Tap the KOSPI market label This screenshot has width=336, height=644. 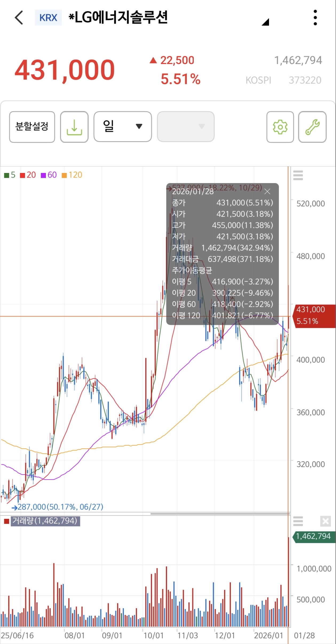[258, 80]
